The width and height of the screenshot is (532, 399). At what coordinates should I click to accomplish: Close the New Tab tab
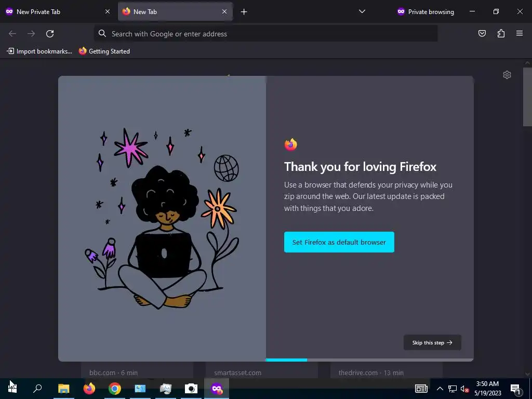tap(224, 11)
